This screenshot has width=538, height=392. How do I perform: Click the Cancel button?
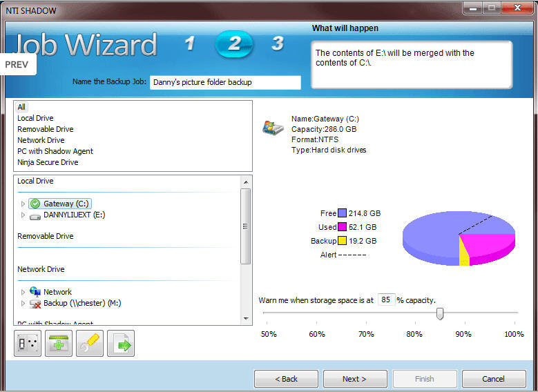tap(494, 379)
